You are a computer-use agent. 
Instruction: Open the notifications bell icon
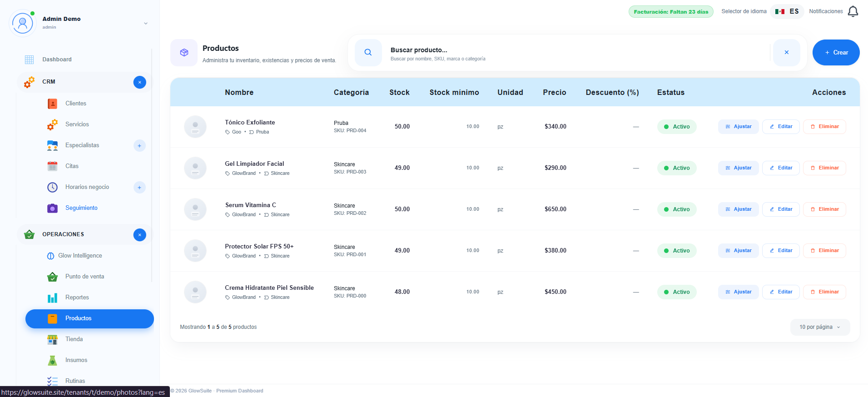pos(853,11)
